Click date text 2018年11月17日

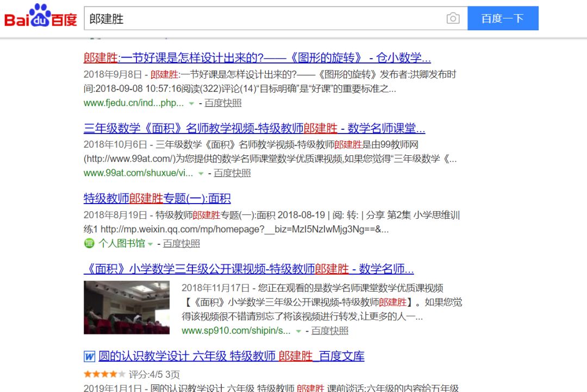pos(216,288)
